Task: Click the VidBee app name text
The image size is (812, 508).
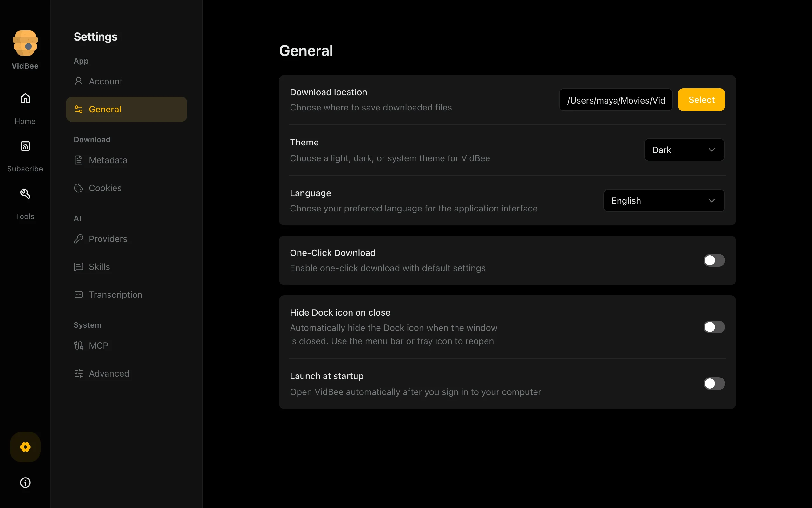Action: [25, 66]
